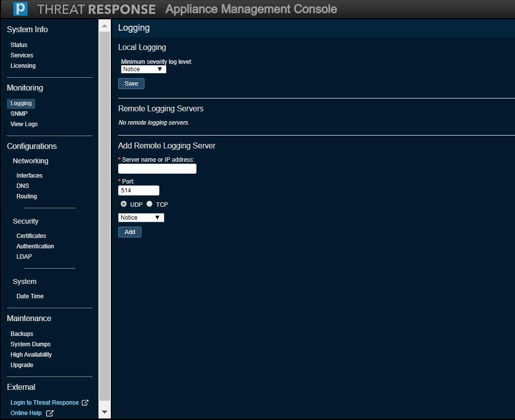Click the Proofpoint logo icon
The image size is (515, 420).
[x=20, y=9]
